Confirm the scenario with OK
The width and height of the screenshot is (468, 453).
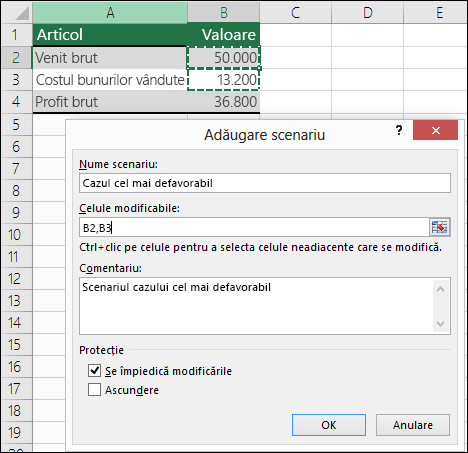pos(329,425)
